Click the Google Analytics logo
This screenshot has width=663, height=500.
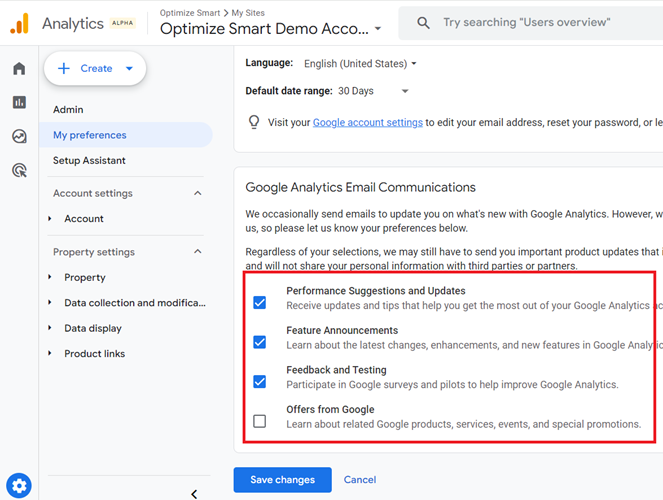pos(19,23)
